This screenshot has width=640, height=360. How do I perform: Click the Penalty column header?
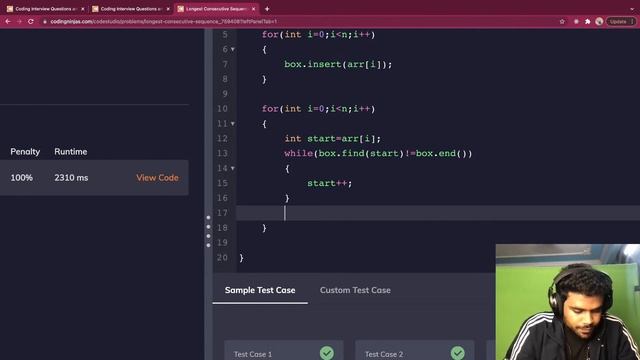tap(25, 152)
